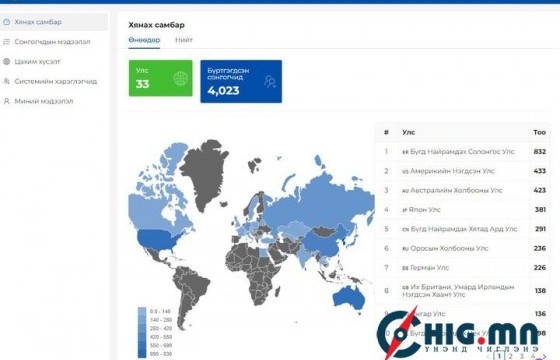
Task: Open the Миний мэдээлэл sidebar menu
Action: pos(54,101)
